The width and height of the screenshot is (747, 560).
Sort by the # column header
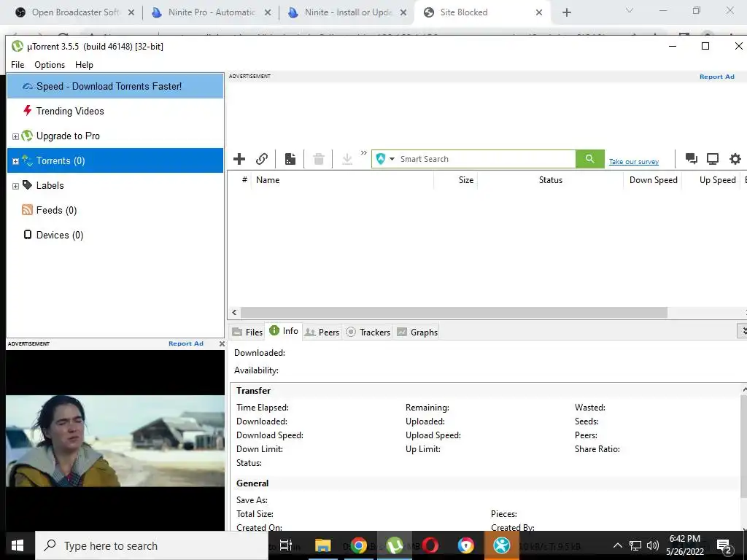(244, 180)
